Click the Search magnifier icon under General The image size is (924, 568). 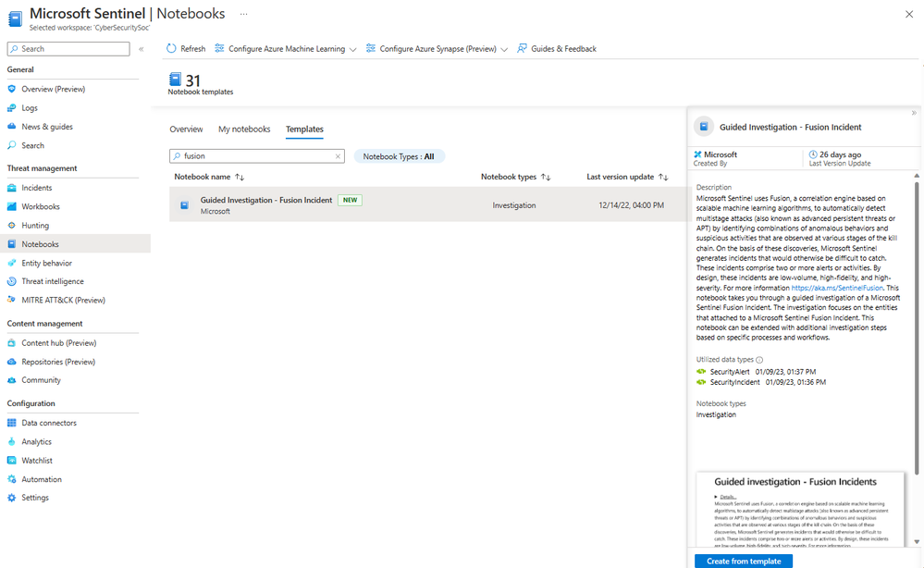[12, 145]
